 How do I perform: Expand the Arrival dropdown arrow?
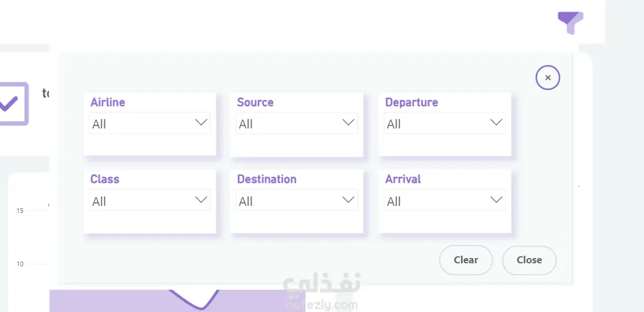(496, 201)
